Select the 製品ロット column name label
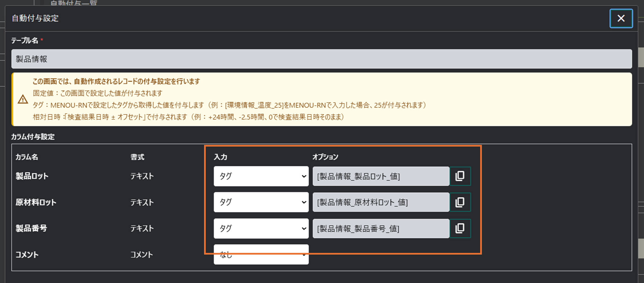This screenshot has height=283, width=644. [x=32, y=176]
